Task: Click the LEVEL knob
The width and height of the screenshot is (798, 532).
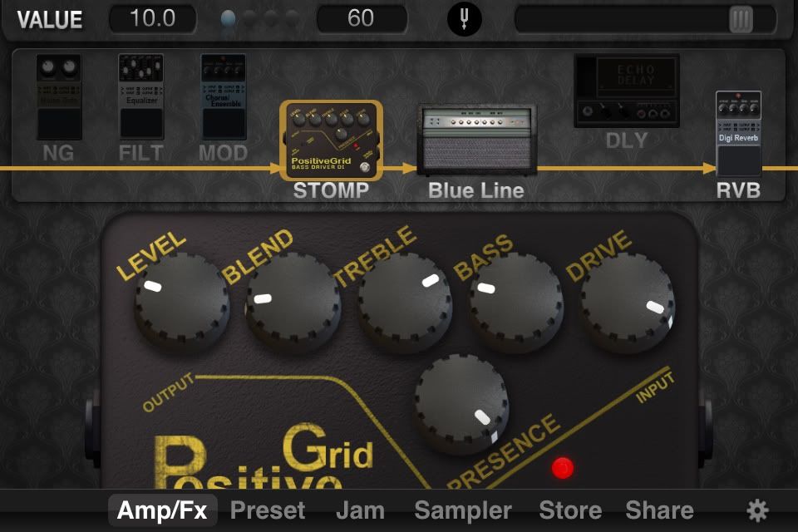Action: pos(182,303)
